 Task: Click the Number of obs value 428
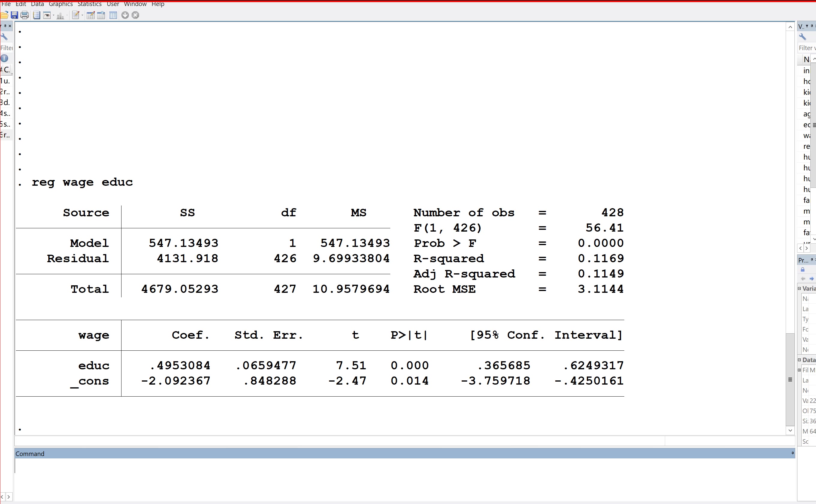tap(612, 212)
